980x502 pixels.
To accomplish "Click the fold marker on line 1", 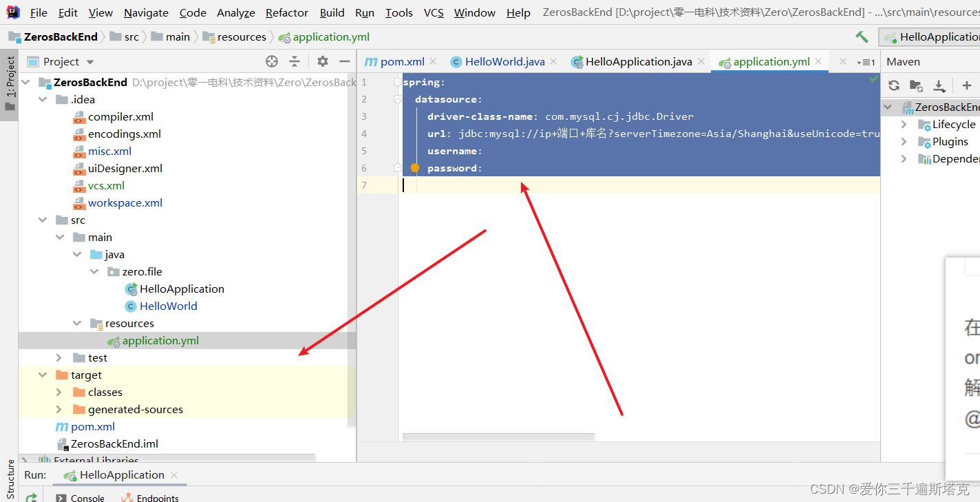I will click(397, 82).
